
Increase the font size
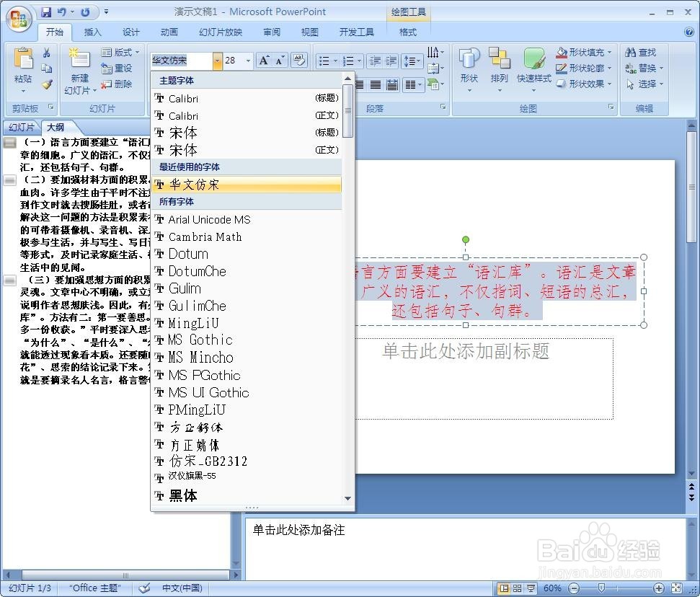265,61
